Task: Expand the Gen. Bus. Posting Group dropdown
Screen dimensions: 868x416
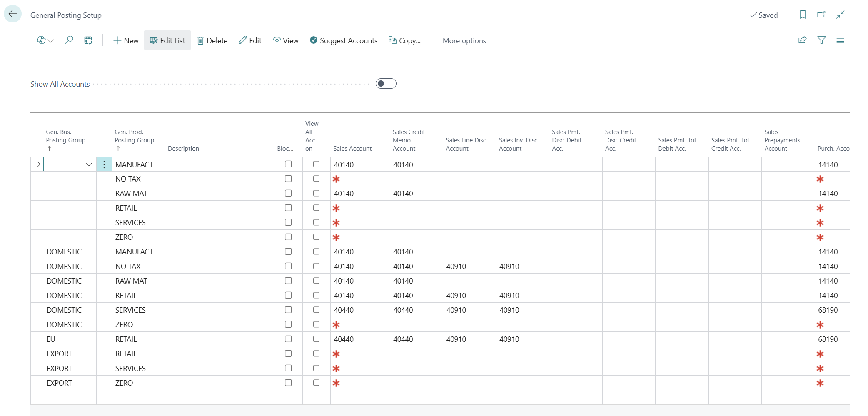Action: pyautogui.click(x=89, y=164)
